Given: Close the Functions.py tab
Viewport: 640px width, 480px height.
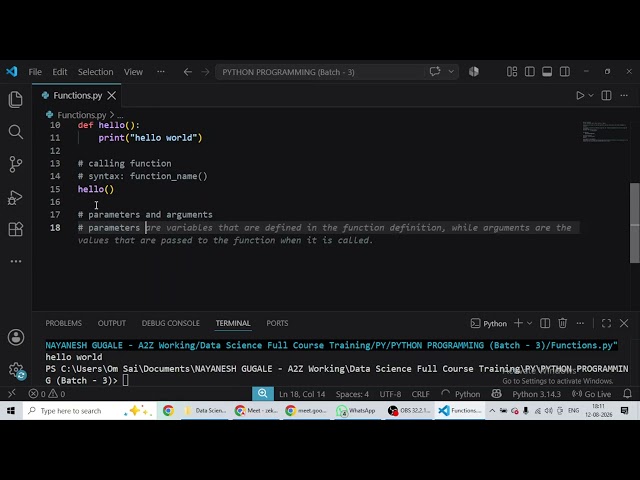Looking at the screenshot, I should tap(111, 96).
